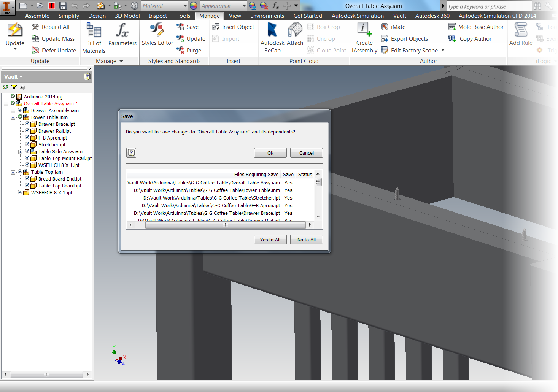Click the Save dialog horizontal scrollbar
Screen dimensions: 558x392
click(x=225, y=225)
